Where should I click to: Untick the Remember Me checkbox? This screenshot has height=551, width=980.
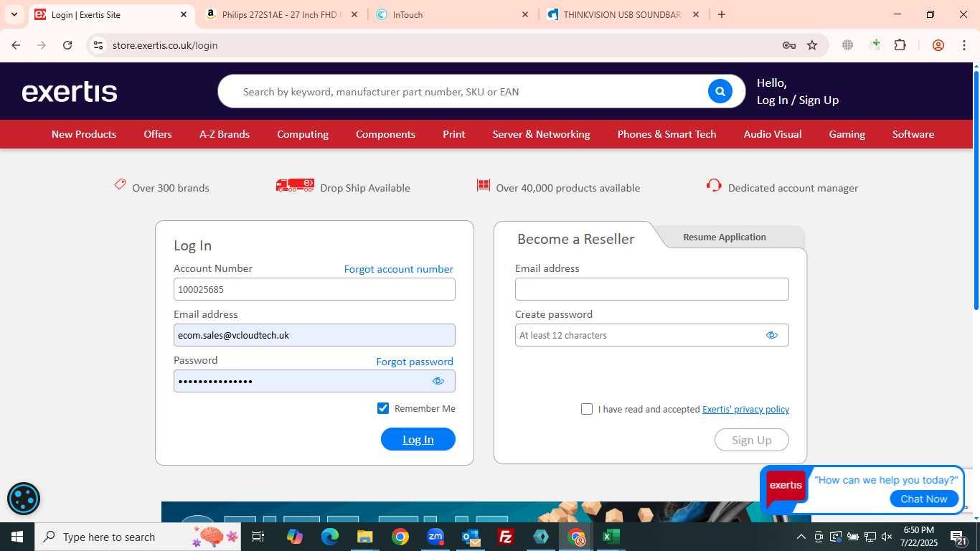click(383, 408)
